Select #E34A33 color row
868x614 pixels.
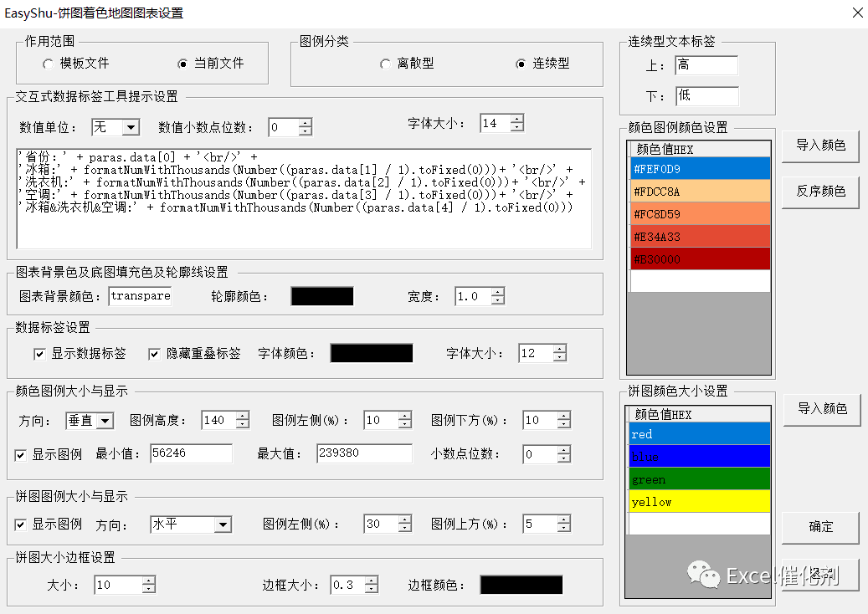[x=701, y=237]
